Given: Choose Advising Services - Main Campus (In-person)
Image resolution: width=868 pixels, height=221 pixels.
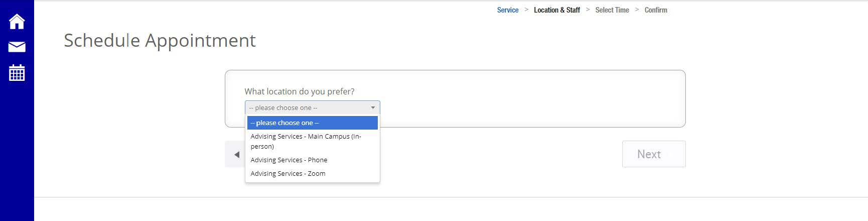Looking at the screenshot, I should (306, 141).
